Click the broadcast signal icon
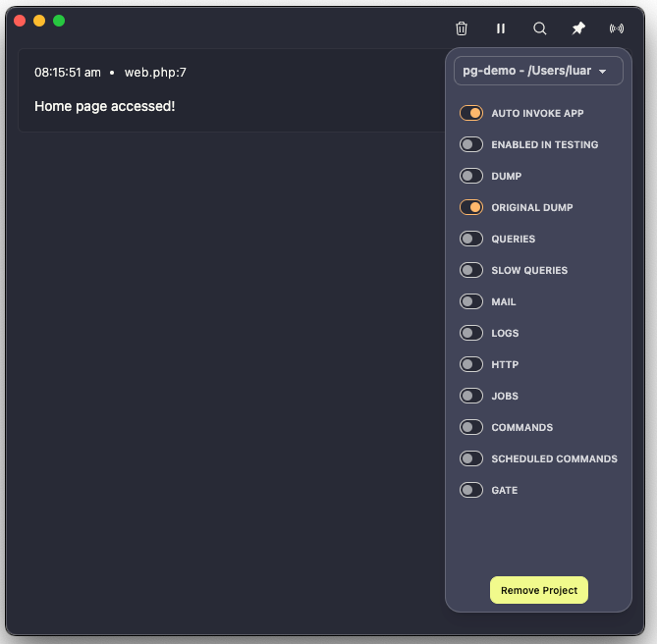 (x=617, y=29)
